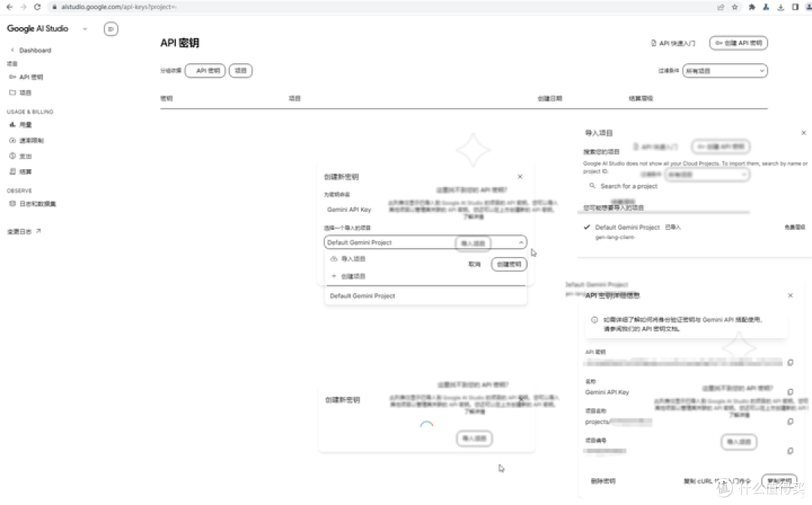
Task: Click the 创建 API 密钥 button at top right
Action: 738,43
